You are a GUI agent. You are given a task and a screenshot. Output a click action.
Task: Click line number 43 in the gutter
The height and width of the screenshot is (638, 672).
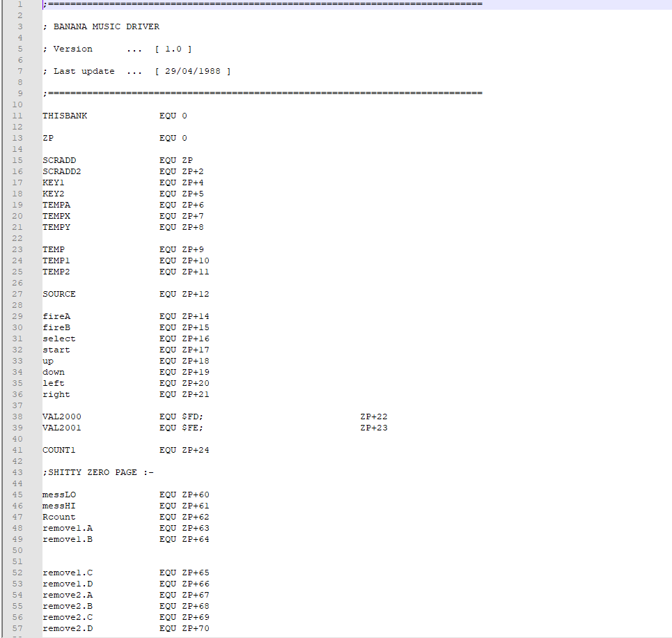[17, 472]
